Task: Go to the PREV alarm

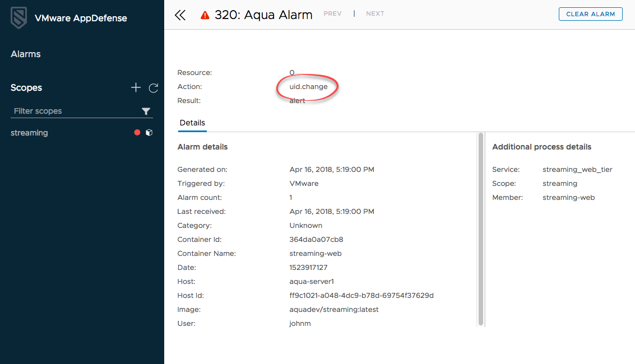Action: click(332, 13)
